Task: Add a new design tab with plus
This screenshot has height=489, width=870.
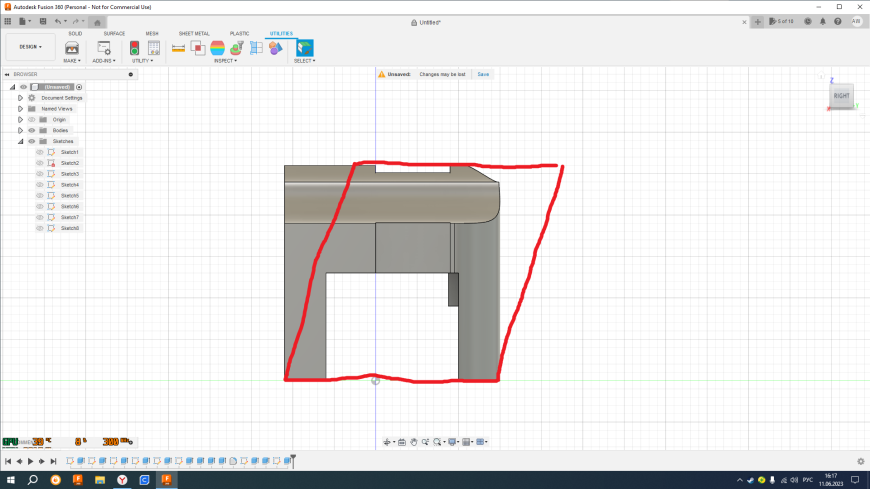Action: 758,22
